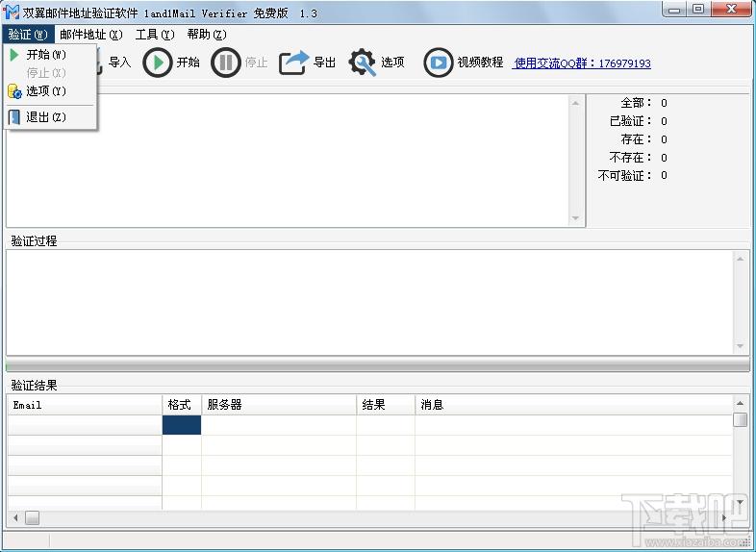The image size is (756, 552).
Task: Click the 验证过程 section label
Action: click(34, 240)
